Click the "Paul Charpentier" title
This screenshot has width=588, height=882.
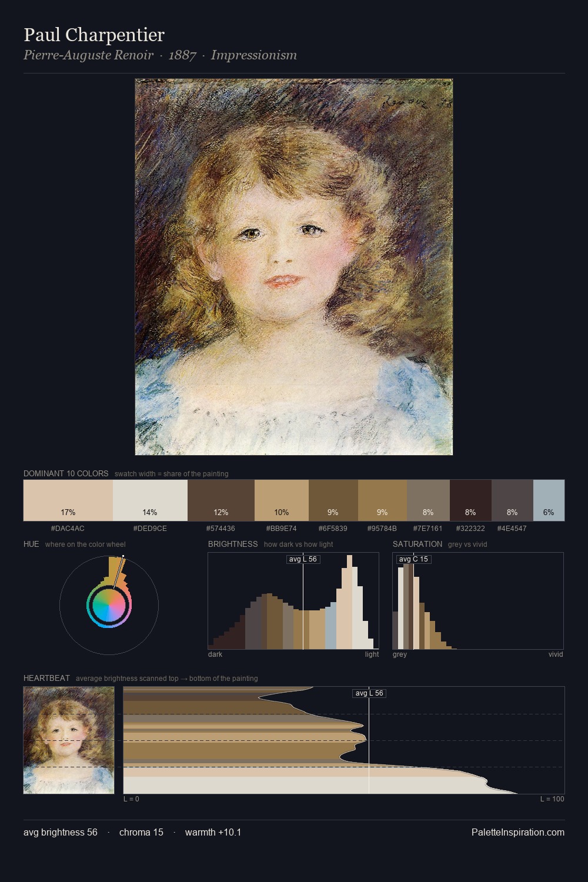click(x=94, y=35)
